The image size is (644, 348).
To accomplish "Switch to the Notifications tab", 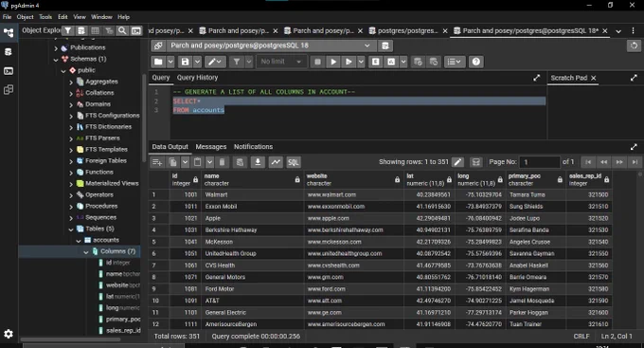I will pyautogui.click(x=253, y=146).
